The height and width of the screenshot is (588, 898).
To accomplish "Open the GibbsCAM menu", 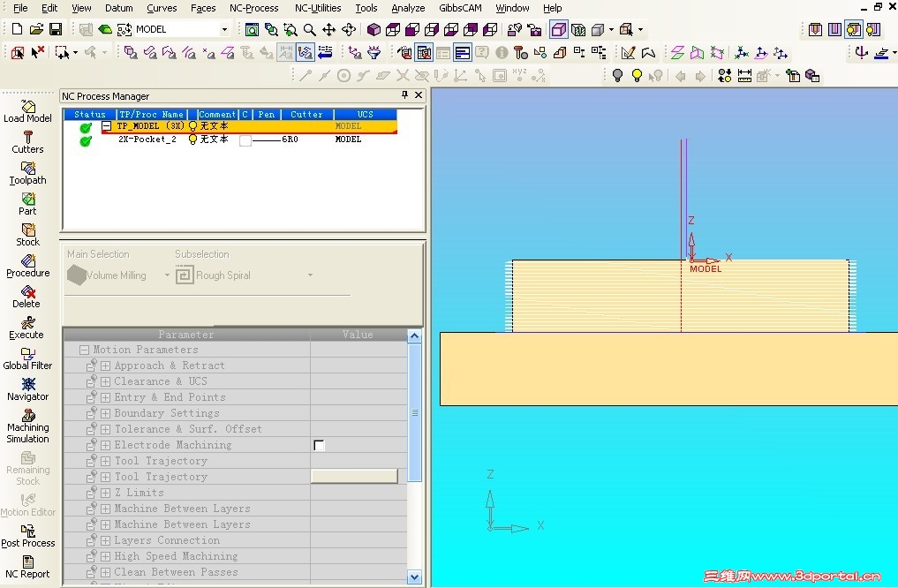I will point(460,8).
